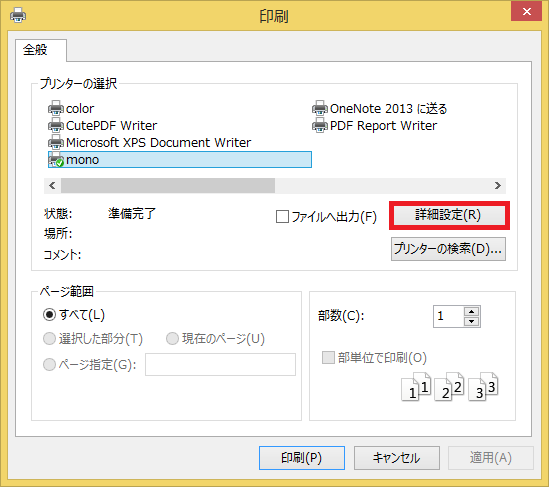Click the プリンターの検索(D)... button
Image resolution: width=549 pixels, height=487 pixels.
(x=448, y=249)
